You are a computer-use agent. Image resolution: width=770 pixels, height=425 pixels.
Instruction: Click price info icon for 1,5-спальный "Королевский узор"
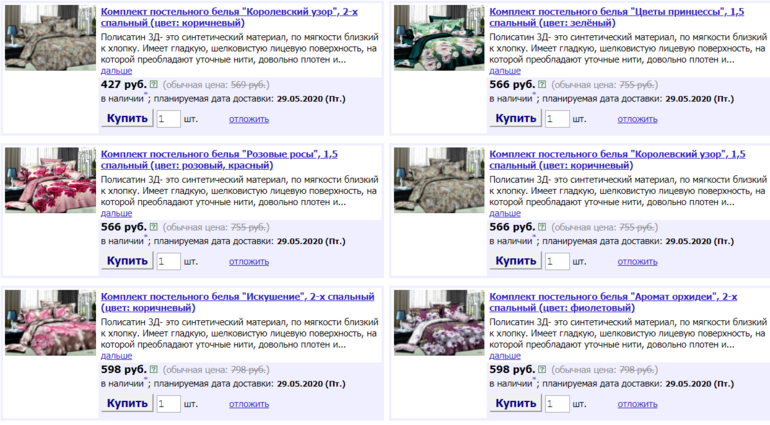[541, 227]
